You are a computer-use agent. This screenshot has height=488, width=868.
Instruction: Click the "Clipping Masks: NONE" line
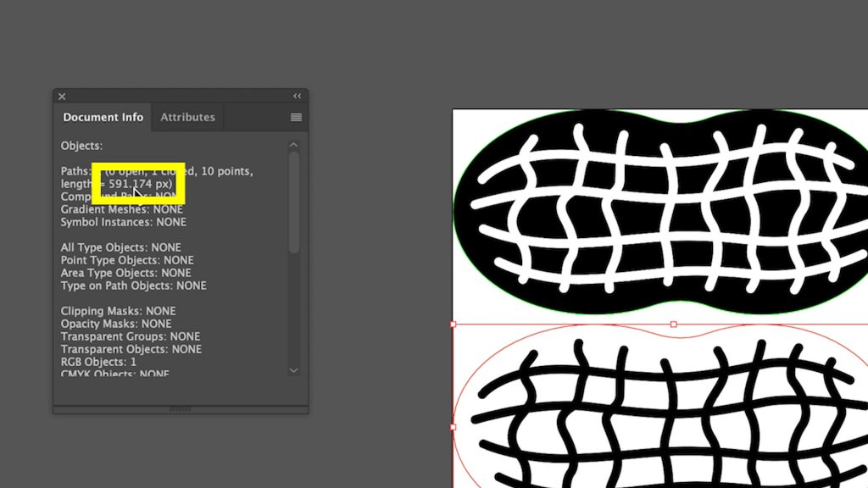pos(118,311)
